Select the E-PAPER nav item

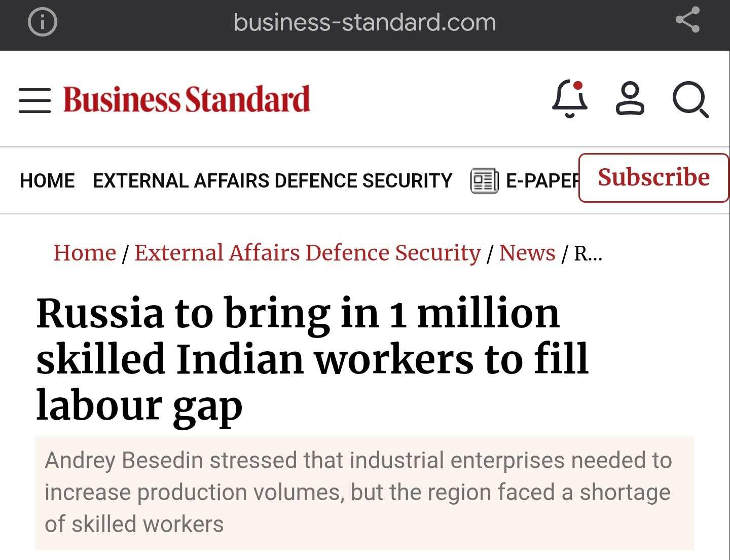point(542,181)
